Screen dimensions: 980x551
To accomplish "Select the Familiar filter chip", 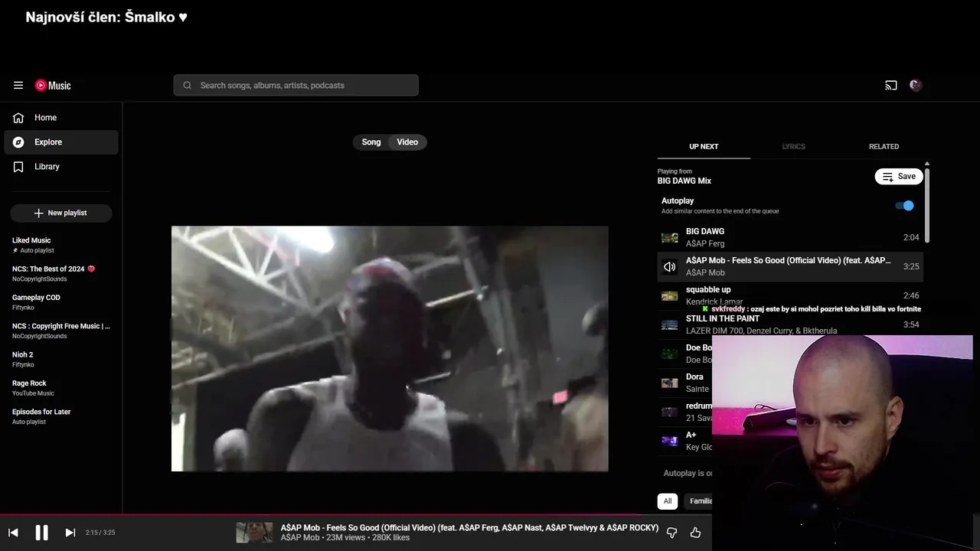I will click(698, 501).
